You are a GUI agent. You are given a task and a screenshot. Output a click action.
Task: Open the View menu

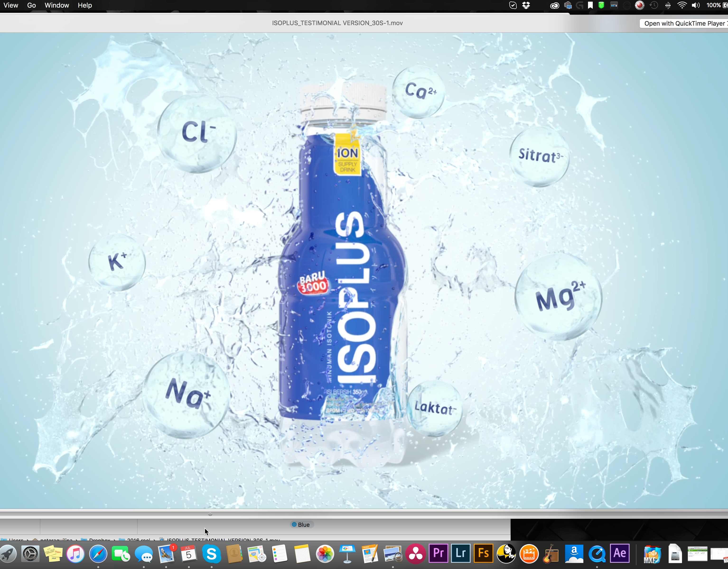pyautogui.click(x=11, y=5)
